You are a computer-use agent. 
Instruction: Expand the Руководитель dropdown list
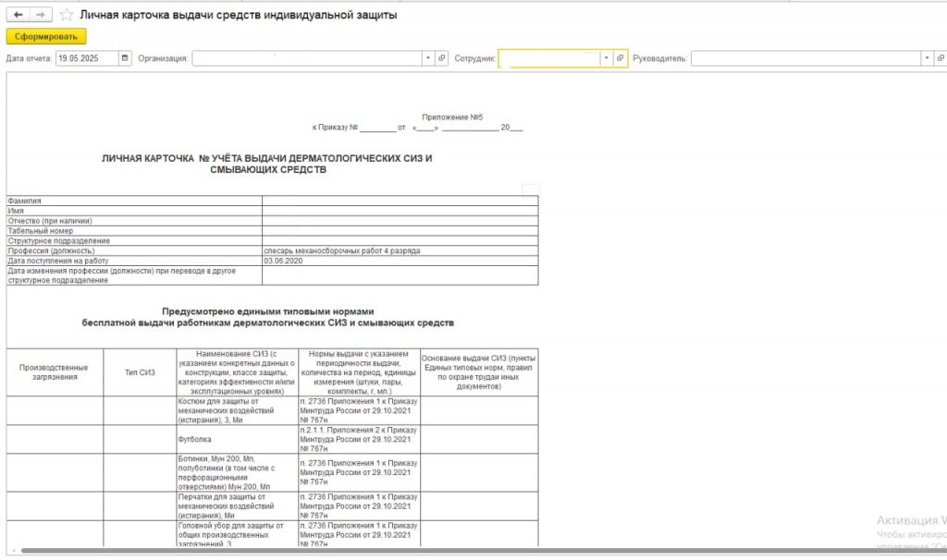pyautogui.click(x=927, y=58)
